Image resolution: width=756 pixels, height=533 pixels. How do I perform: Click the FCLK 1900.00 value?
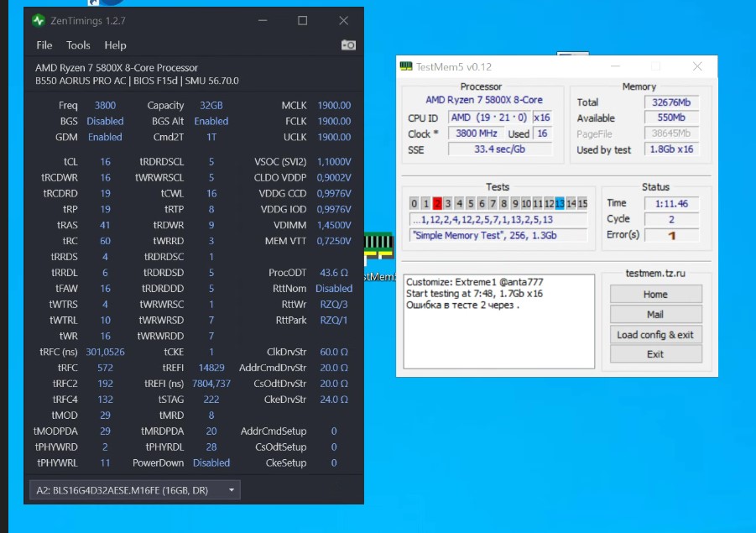(x=334, y=122)
